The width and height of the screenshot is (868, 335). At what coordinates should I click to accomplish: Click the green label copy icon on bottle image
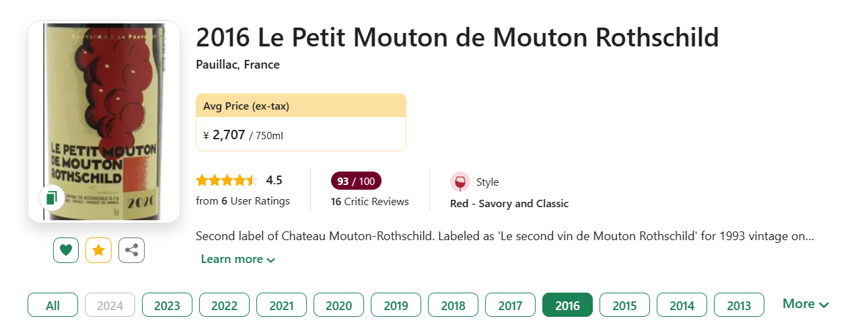[51, 198]
